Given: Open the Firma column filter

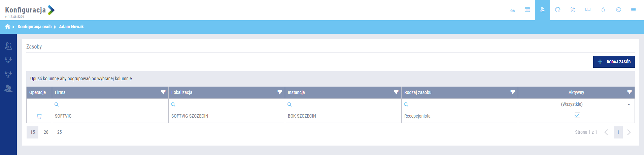Looking at the screenshot, I should pyautogui.click(x=163, y=92).
